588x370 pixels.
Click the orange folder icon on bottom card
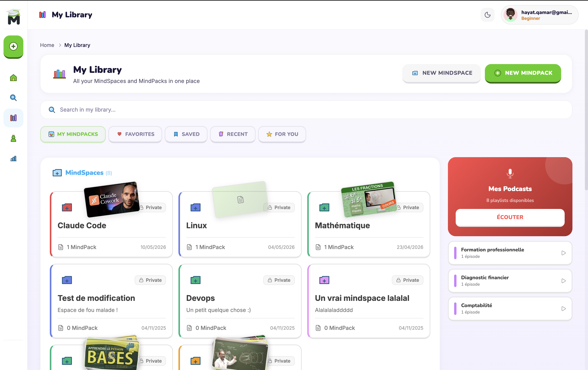[x=195, y=361]
